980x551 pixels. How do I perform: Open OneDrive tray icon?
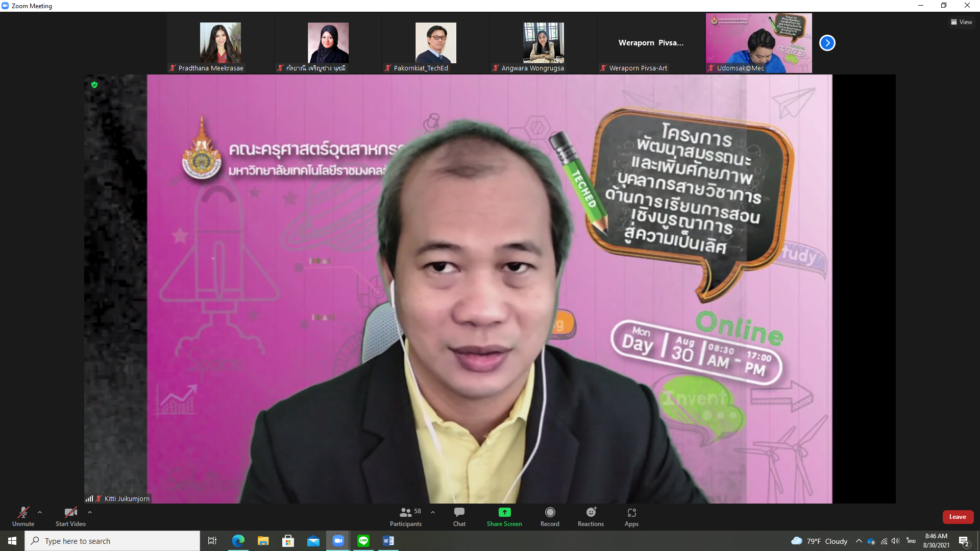(871, 541)
